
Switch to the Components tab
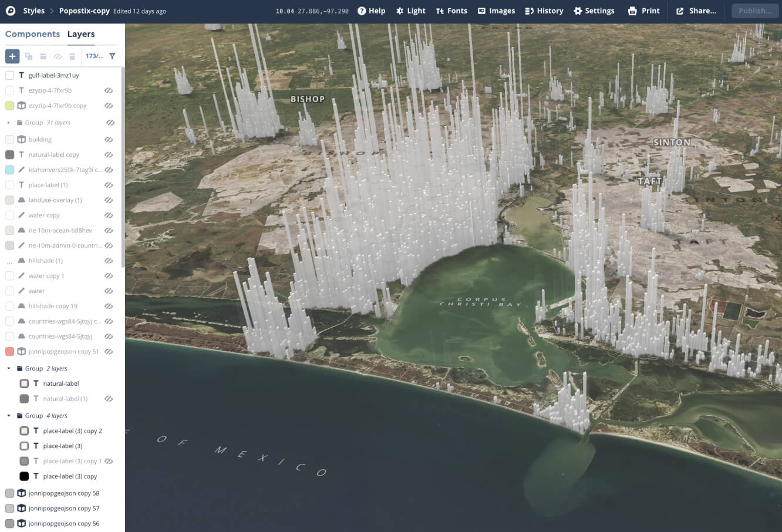[32, 34]
